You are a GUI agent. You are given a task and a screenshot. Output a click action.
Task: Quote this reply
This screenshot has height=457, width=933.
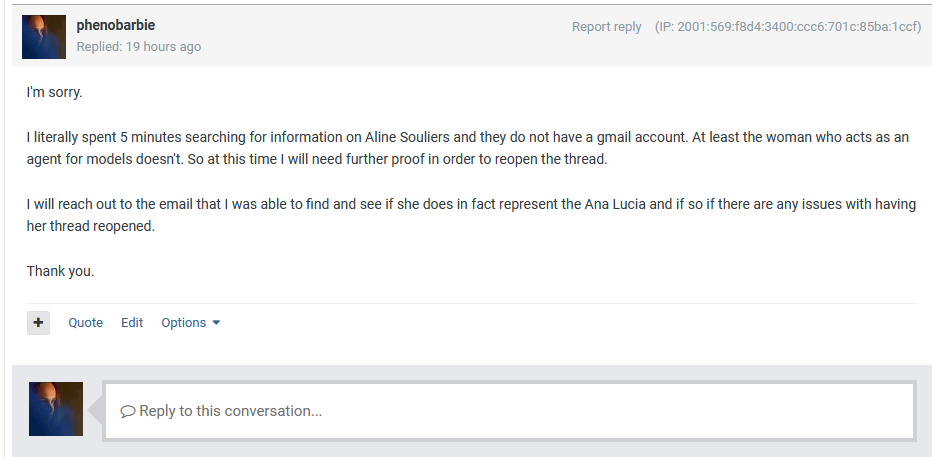pos(85,323)
